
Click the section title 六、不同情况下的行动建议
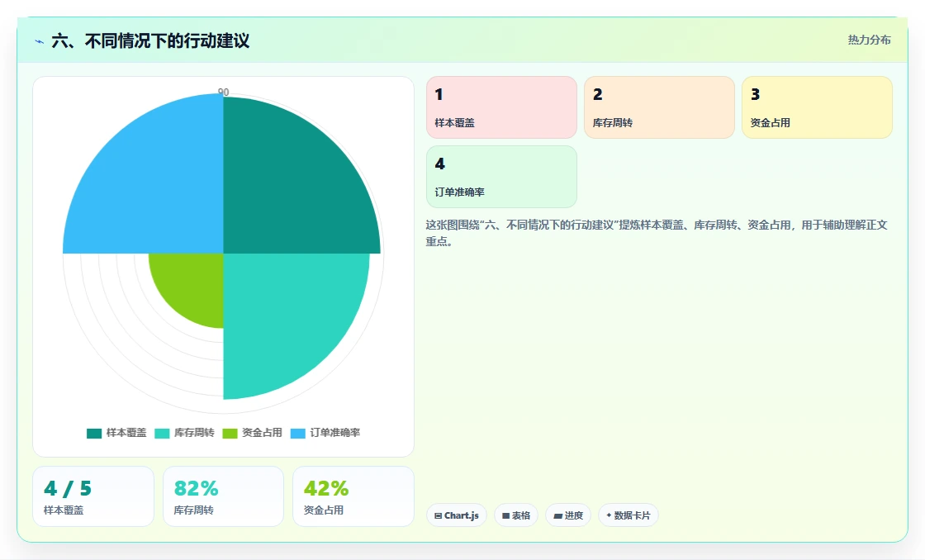point(150,40)
